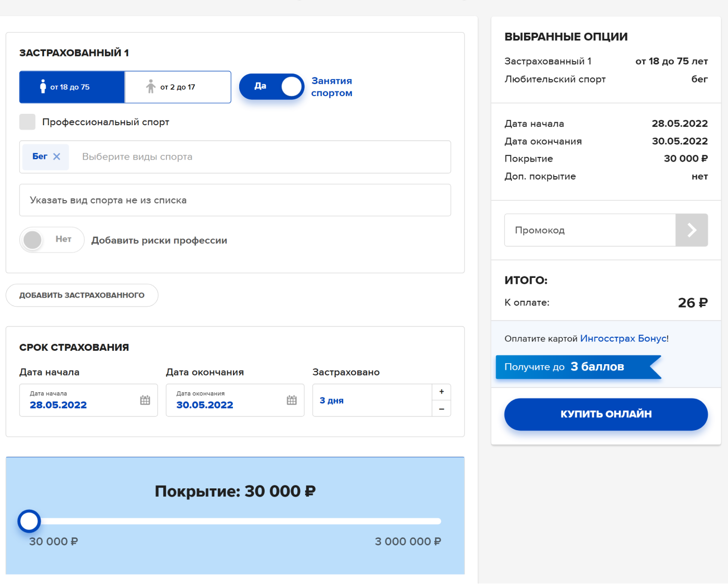Click the adult person icon

(43, 86)
